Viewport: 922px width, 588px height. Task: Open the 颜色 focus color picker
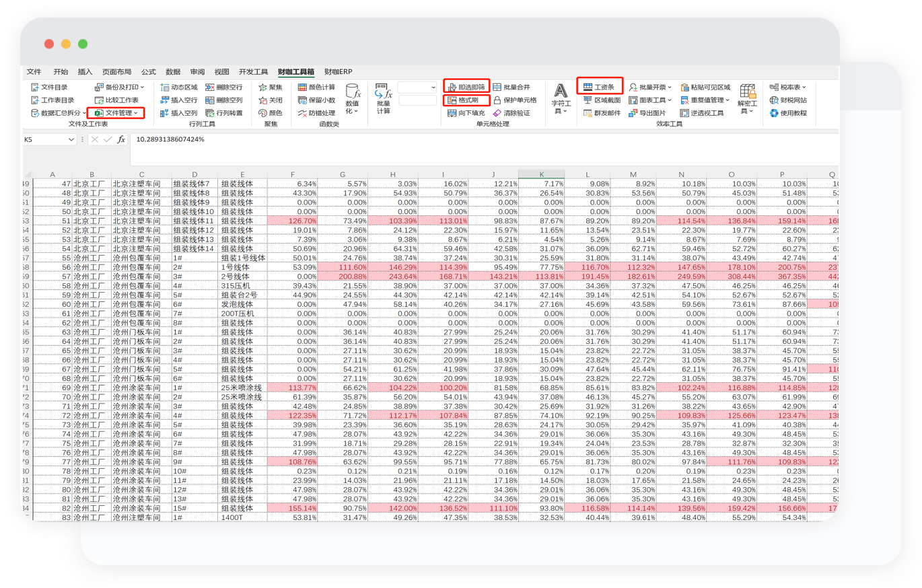point(262,113)
